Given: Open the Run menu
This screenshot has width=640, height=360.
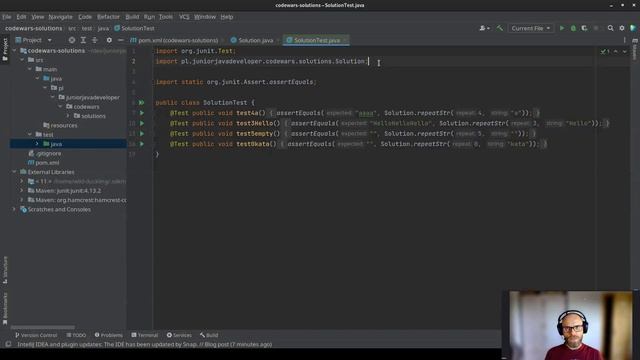Looking at the screenshot, I should (149, 17).
